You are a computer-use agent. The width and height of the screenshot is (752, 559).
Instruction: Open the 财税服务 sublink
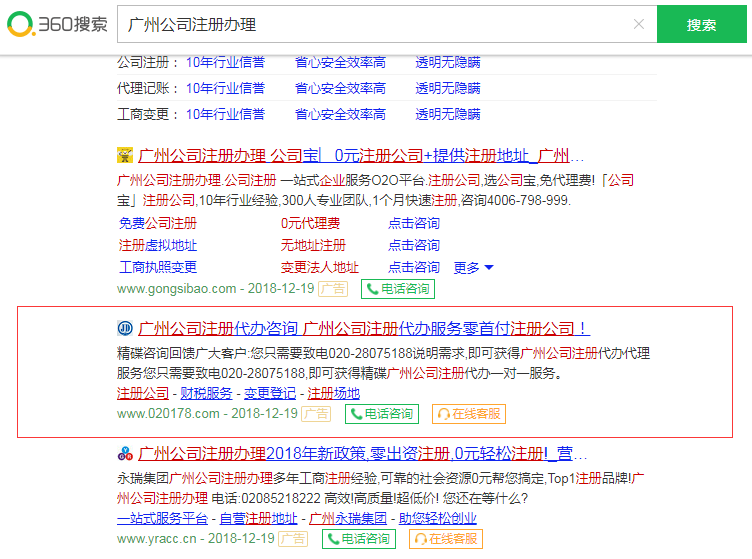(206, 393)
